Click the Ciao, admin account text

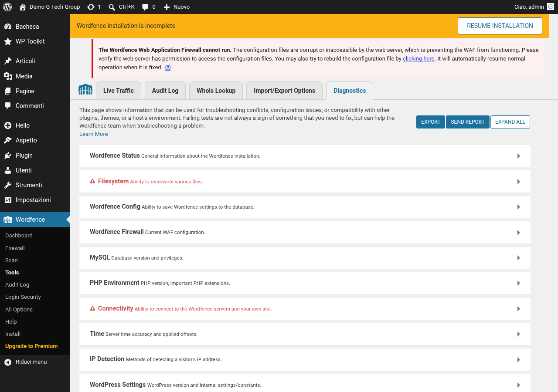[529, 7]
